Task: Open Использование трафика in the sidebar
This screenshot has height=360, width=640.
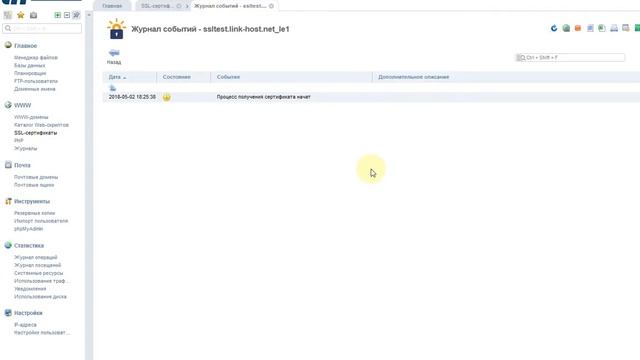Action: (x=42, y=281)
